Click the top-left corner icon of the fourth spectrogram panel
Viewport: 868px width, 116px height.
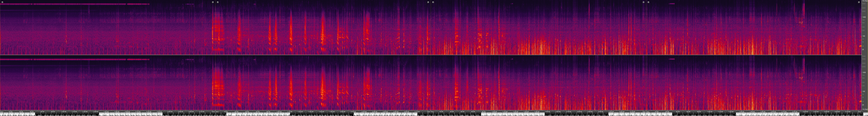tap(648, 2)
